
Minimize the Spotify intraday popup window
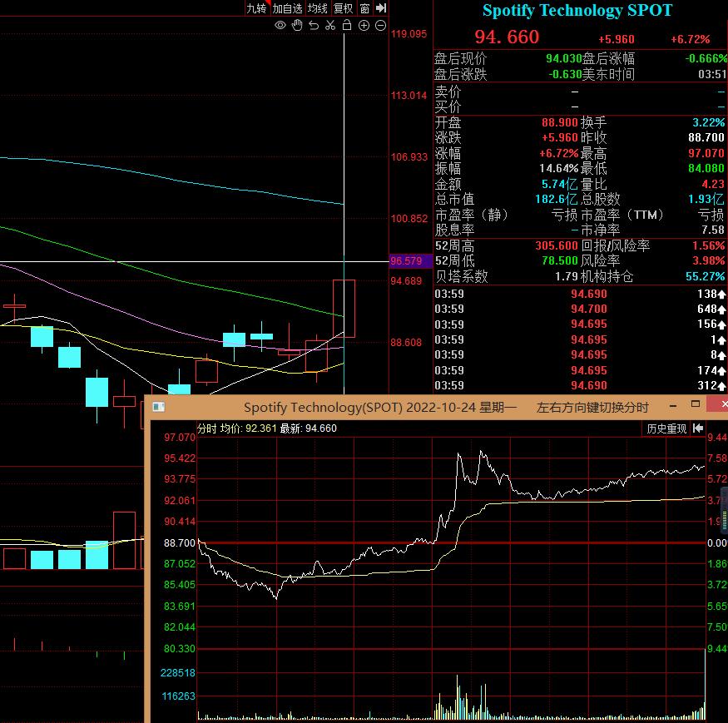point(673,406)
